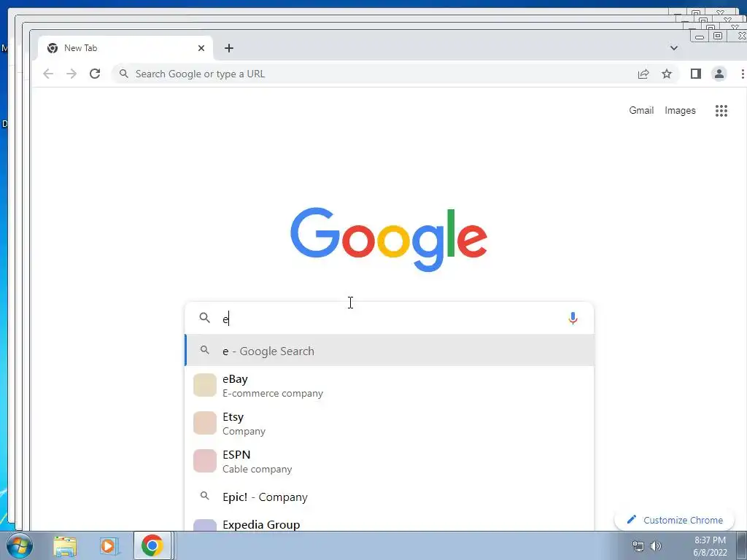Open Windows Explorer from the taskbar
The height and width of the screenshot is (560, 747).
coord(65,545)
